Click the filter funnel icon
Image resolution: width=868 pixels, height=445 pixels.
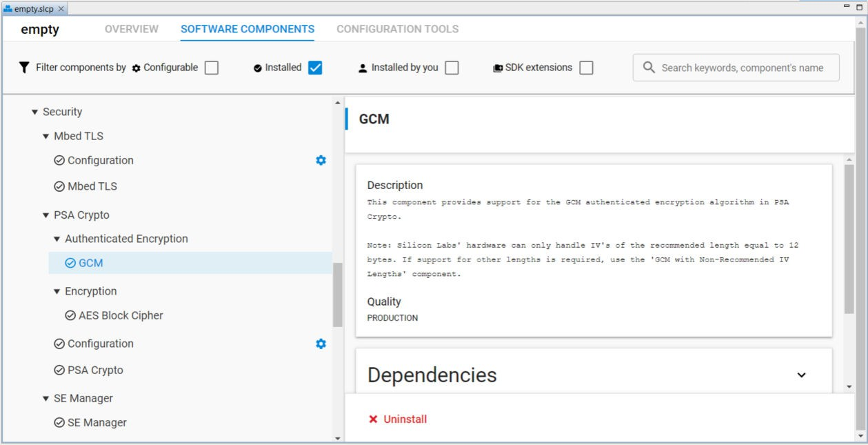tap(23, 67)
